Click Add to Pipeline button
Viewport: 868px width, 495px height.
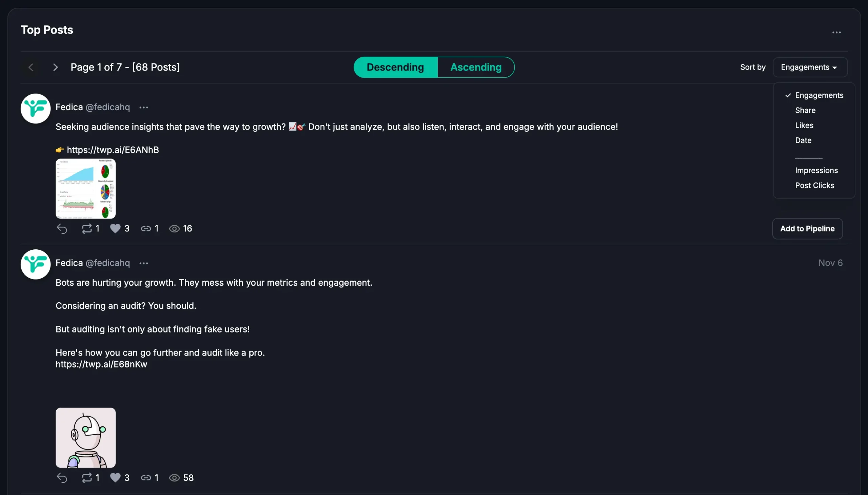point(807,229)
